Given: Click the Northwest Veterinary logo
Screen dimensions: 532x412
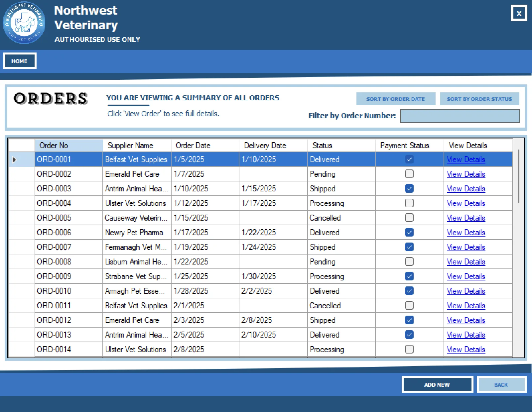Looking at the screenshot, I should click(x=24, y=23).
